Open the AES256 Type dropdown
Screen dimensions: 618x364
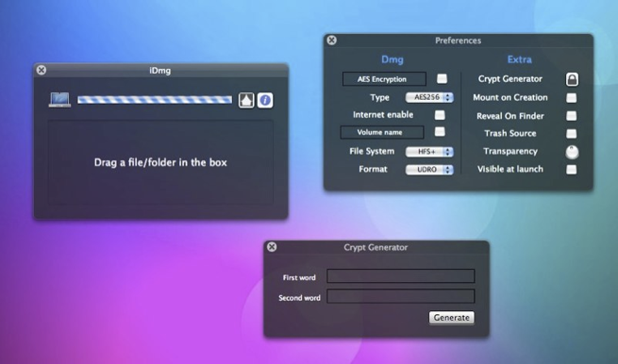tap(429, 97)
